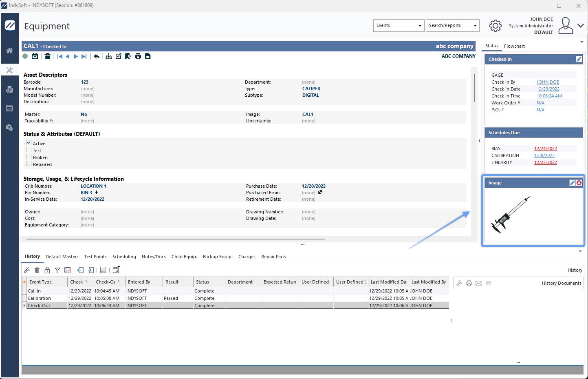The height and width of the screenshot is (379, 588).
Task: Open the calendar dropdown arrow in History toolbar
Action: click(119, 267)
